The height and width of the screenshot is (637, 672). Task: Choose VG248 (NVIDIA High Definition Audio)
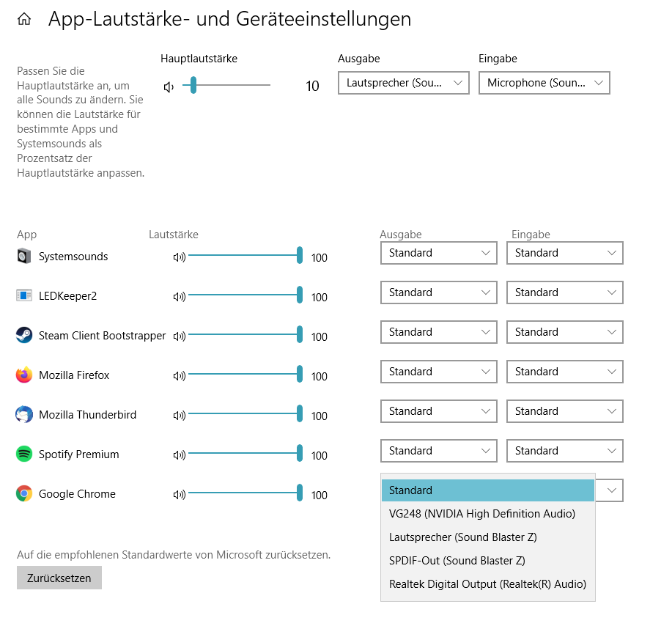pos(488,514)
